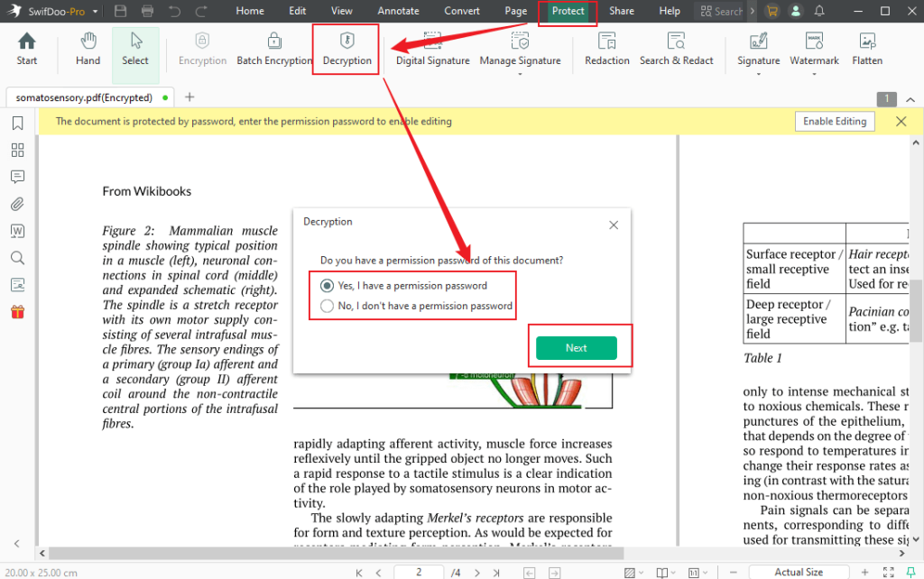Select the Hand tool in the toolbar
The width and height of the screenshot is (924, 579).
pos(87,50)
